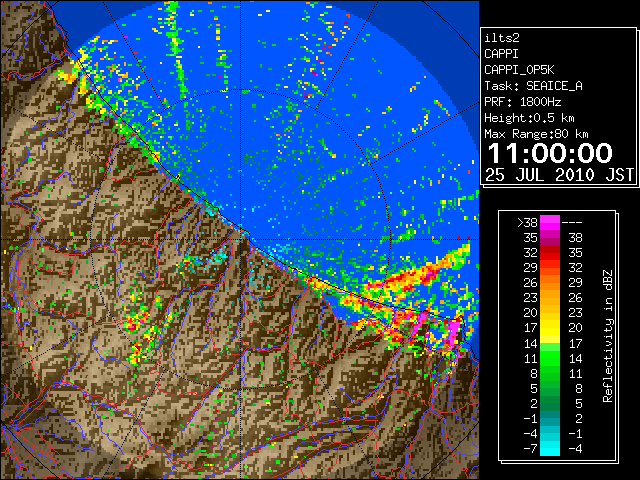Viewport: 640px width, 480px height.
Task: Click the 'PRF: 1800Hz' text
Action: point(523,102)
